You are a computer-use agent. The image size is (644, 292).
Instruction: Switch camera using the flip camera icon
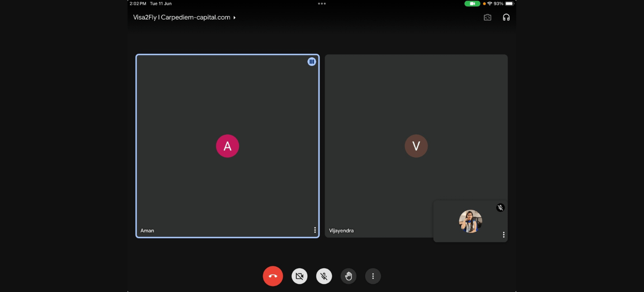coord(488,18)
